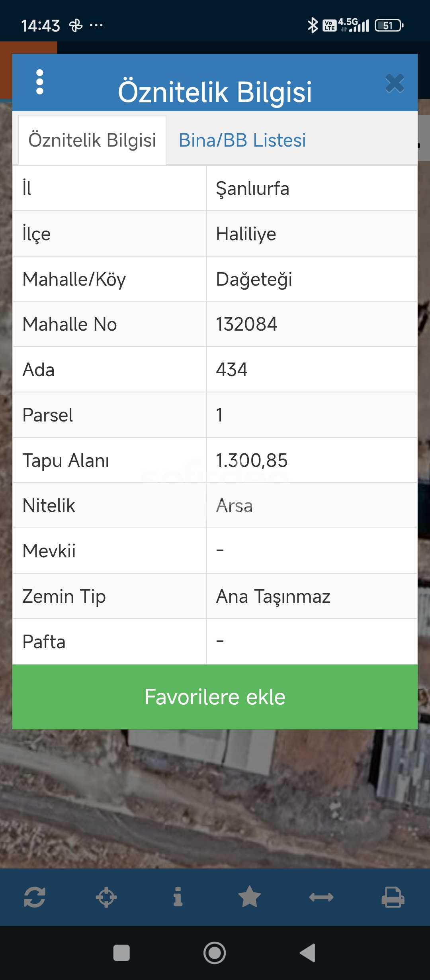Viewport: 430px width, 980px height.
Task: Open favorites with the star icon
Action: point(250,897)
